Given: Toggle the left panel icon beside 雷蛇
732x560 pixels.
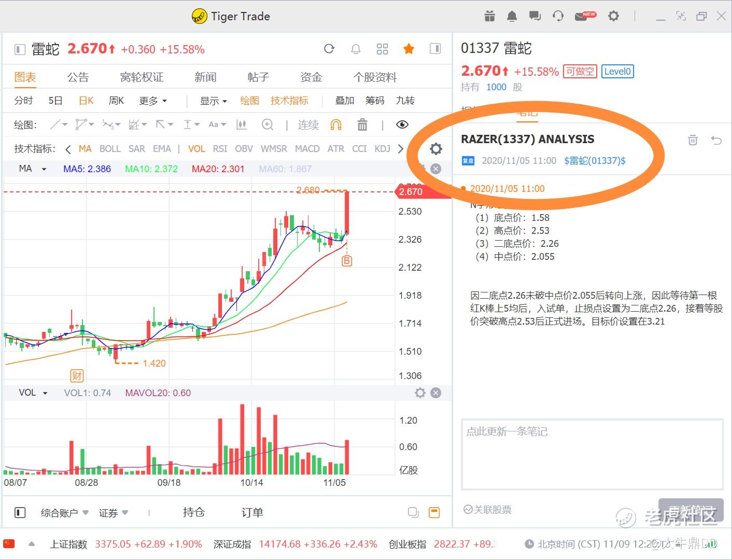Looking at the screenshot, I should [20, 49].
